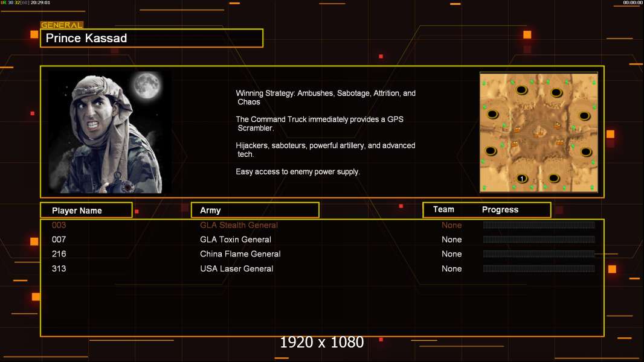This screenshot has height=362, width=644.
Task: Click the 'Command Truck immediately provides' line
Action: pos(320,124)
